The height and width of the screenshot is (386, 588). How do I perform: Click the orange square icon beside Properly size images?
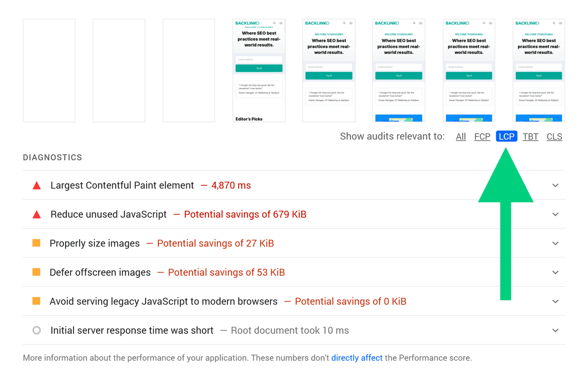tap(37, 243)
